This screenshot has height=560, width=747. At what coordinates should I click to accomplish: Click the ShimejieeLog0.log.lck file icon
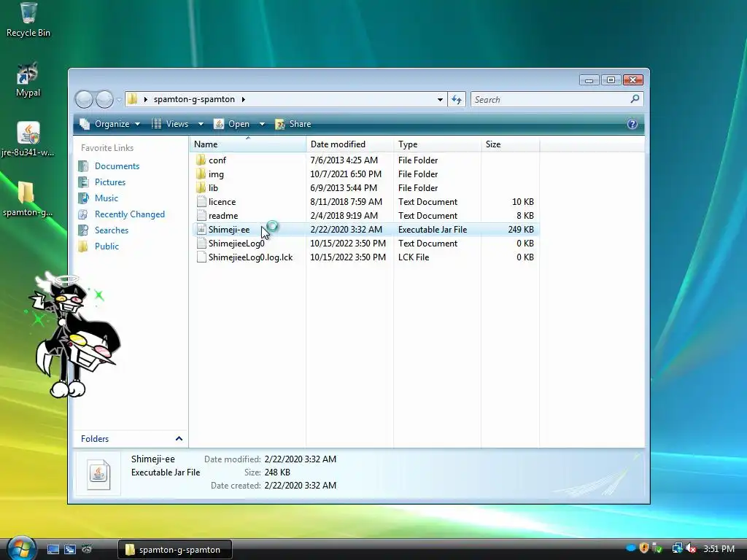coord(201,257)
